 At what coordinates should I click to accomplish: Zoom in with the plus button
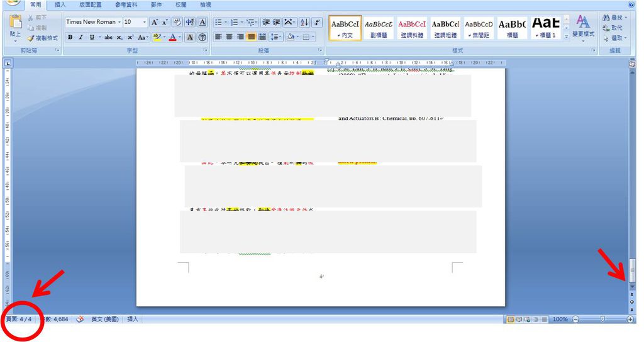pos(630,319)
